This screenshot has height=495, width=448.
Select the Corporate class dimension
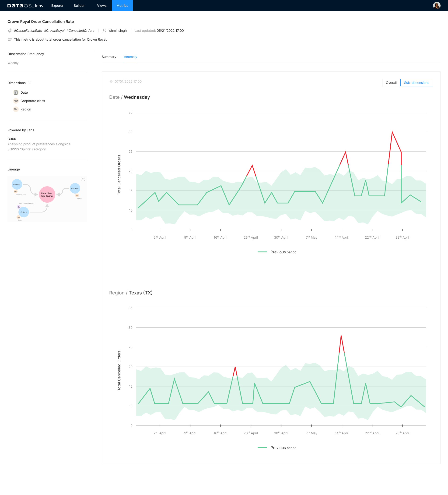click(x=33, y=101)
